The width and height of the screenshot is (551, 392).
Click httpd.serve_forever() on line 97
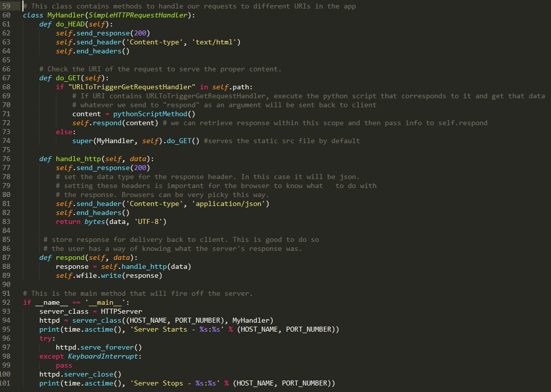pyautogui.click(x=99, y=347)
